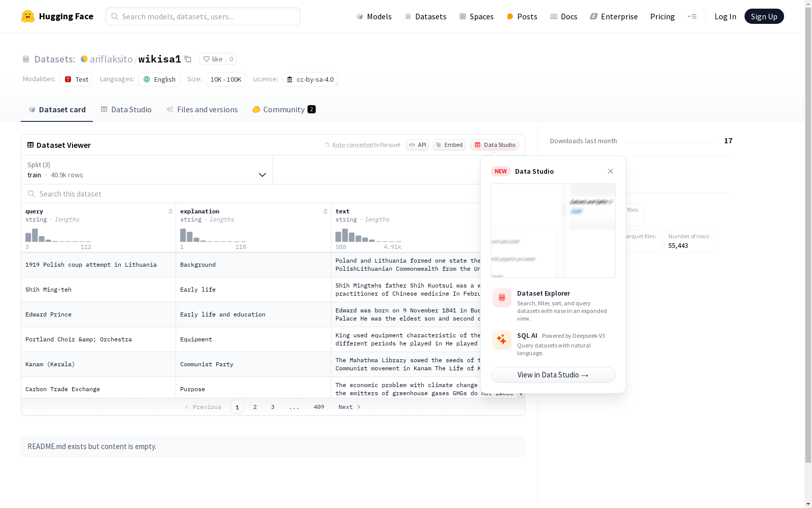Switch to the Dataset card tab
The width and height of the screenshot is (812, 508).
(x=57, y=109)
